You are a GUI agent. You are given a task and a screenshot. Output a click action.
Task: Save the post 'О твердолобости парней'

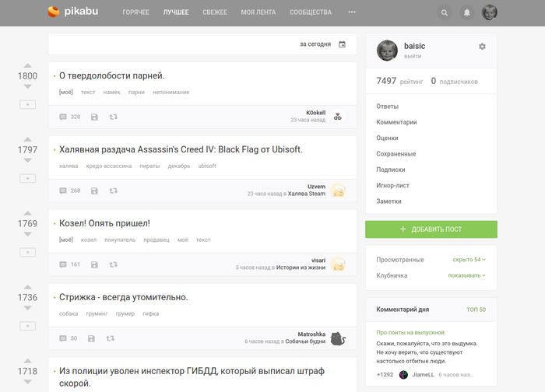click(94, 117)
